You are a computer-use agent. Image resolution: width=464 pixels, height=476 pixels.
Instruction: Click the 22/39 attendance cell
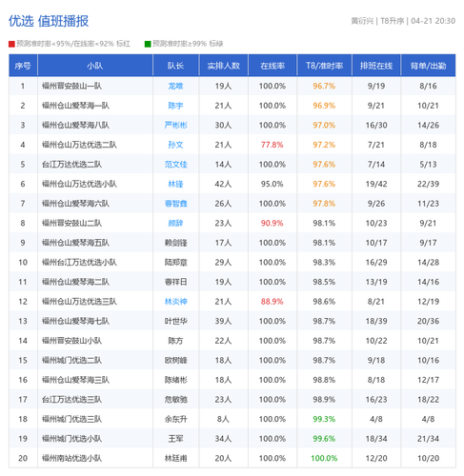(x=428, y=184)
